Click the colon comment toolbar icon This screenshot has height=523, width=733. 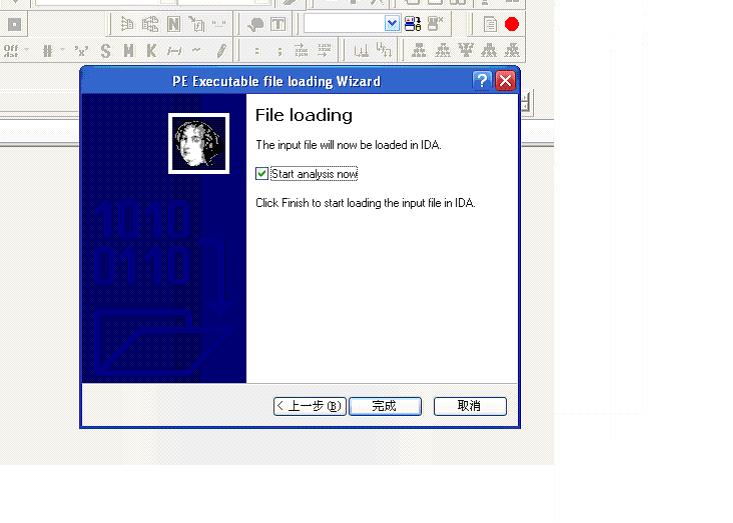click(x=257, y=51)
